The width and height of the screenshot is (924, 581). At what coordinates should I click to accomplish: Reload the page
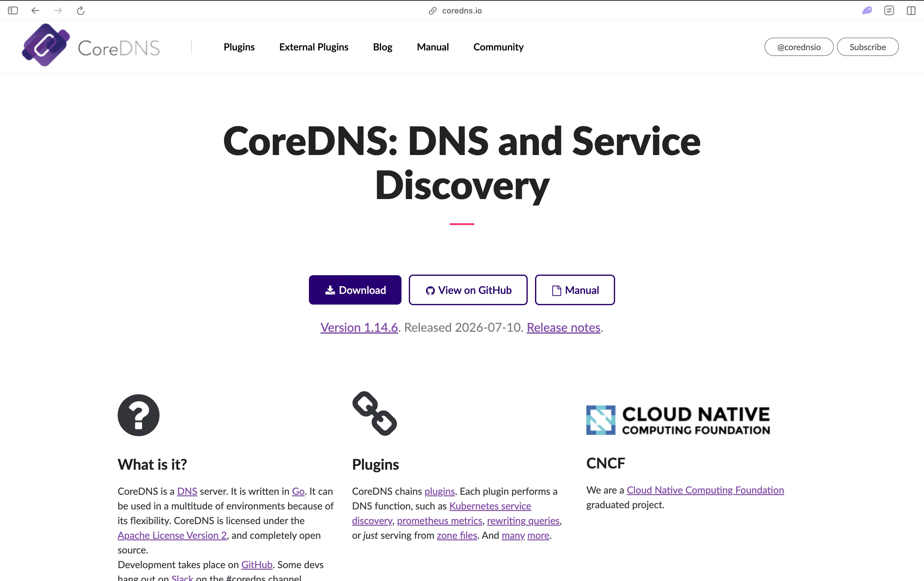tap(81, 10)
